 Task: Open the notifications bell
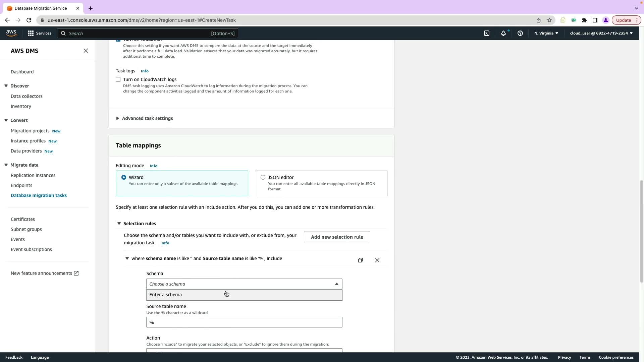tap(503, 33)
